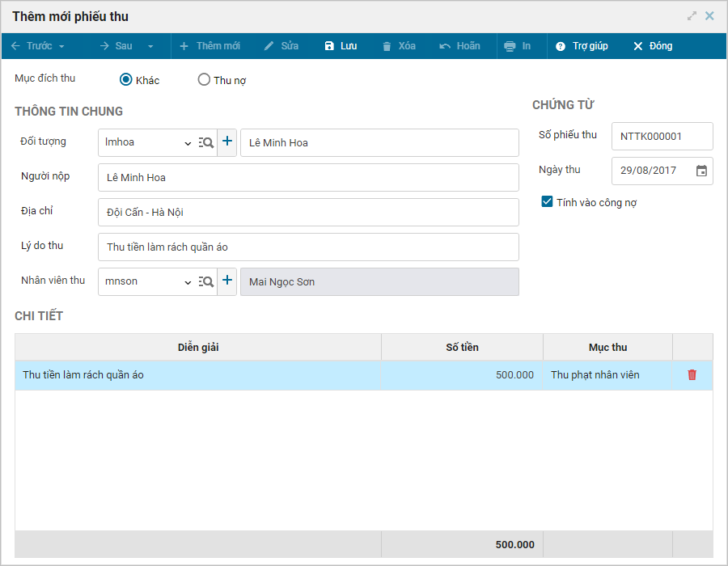Click the Mai Ngọc Sơn name field
The height and width of the screenshot is (566, 728).
(379, 281)
